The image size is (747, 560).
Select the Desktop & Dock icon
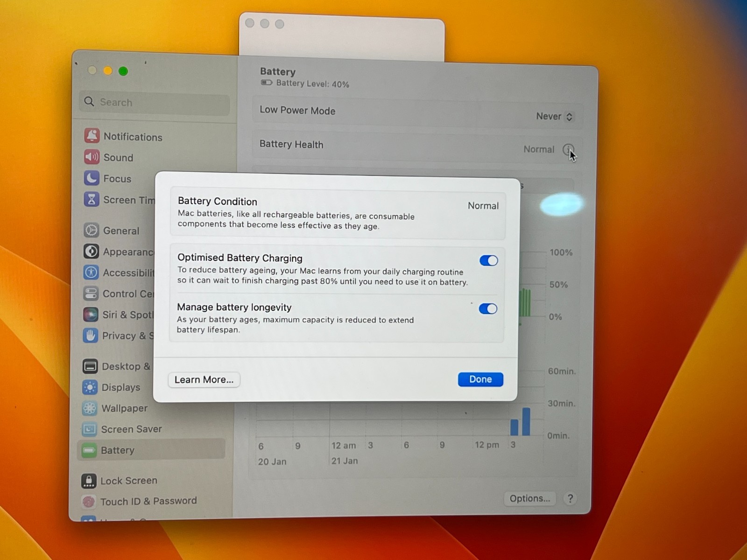tap(90, 366)
